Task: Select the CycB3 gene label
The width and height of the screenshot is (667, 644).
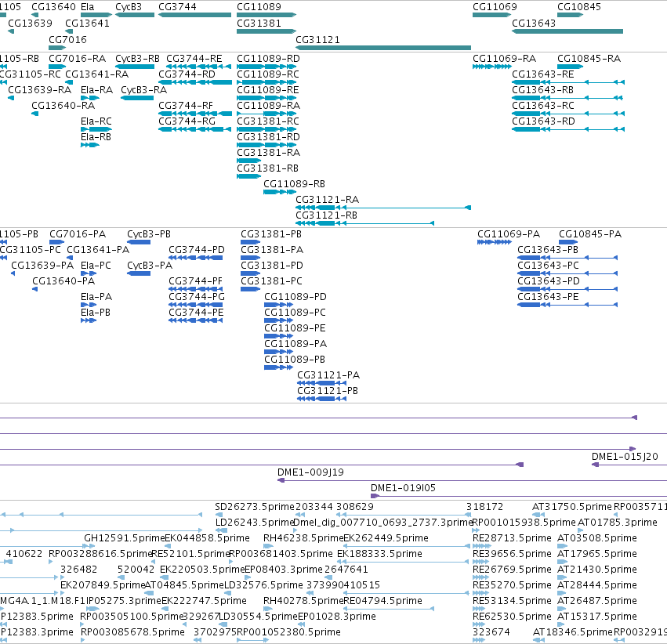Action: click(129, 7)
